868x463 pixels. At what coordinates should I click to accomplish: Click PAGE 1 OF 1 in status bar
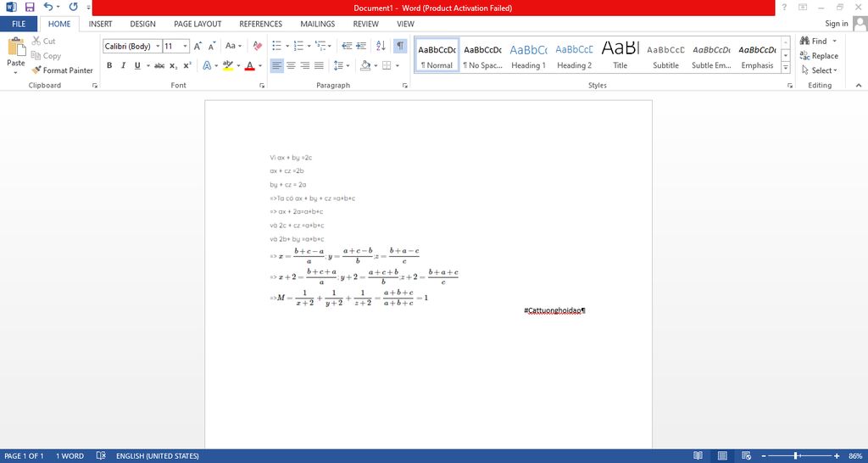24,456
